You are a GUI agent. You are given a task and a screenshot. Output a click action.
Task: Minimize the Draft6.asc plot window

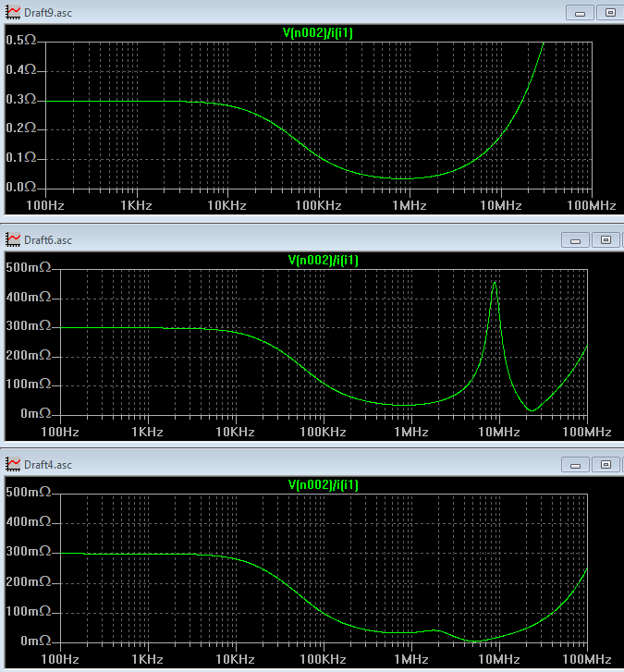tap(575, 240)
